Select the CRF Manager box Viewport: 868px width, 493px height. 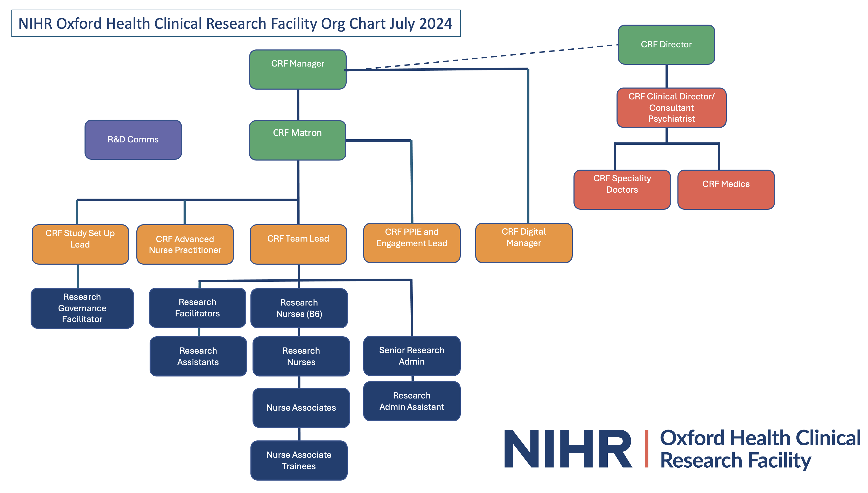(x=297, y=69)
